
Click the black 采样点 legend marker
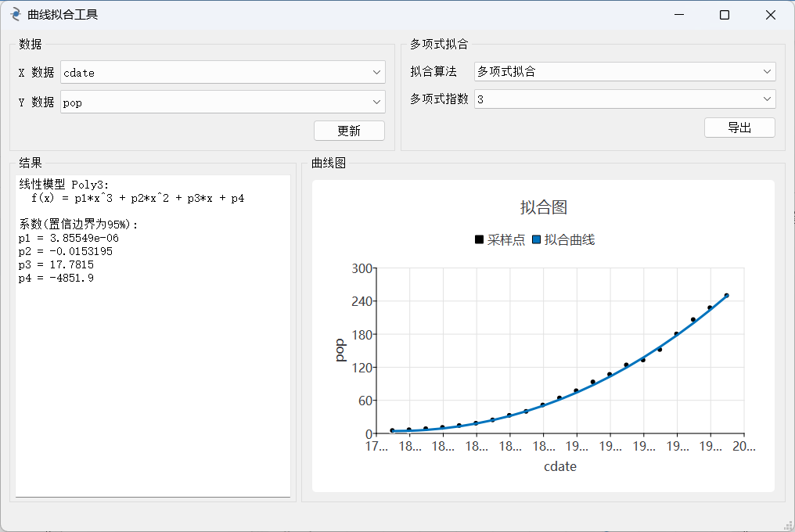click(x=479, y=240)
